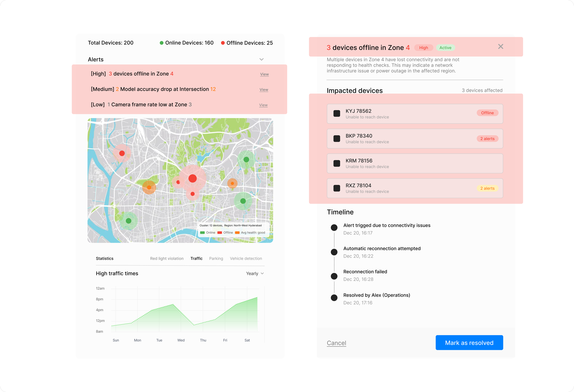Check the box for device BKP 78340
The height and width of the screenshot is (392, 574).
click(x=337, y=138)
